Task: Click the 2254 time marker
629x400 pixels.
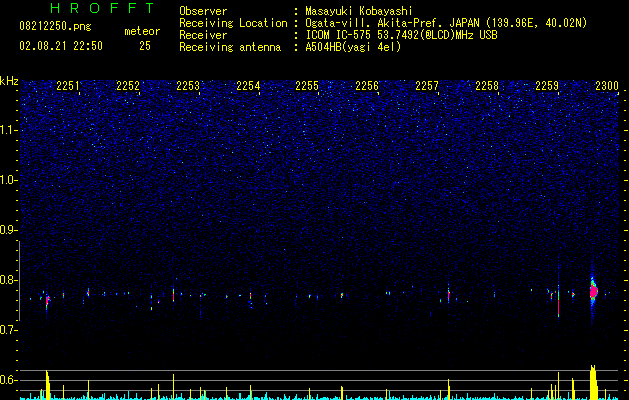Action: [248, 85]
